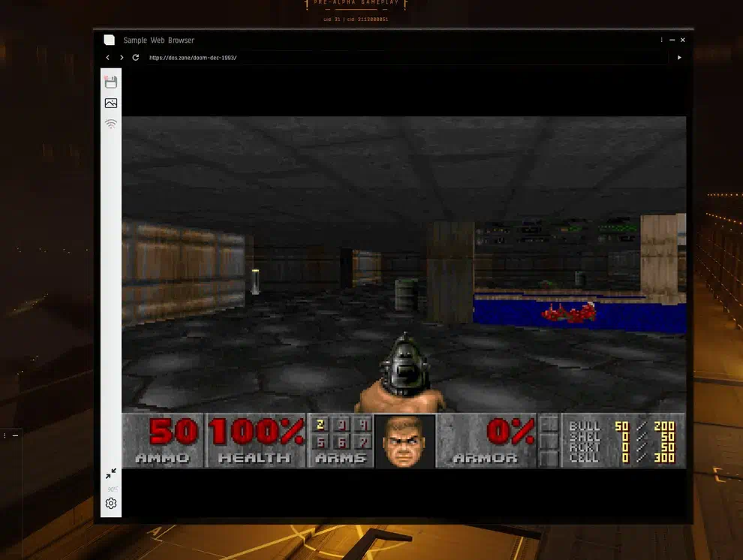Reload the page with the refresh icon
This screenshot has height=560, width=743.
coord(136,57)
